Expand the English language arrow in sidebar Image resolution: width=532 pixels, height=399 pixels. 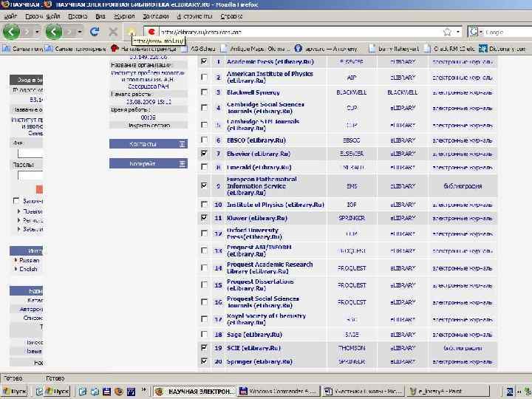(x=16, y=269)
